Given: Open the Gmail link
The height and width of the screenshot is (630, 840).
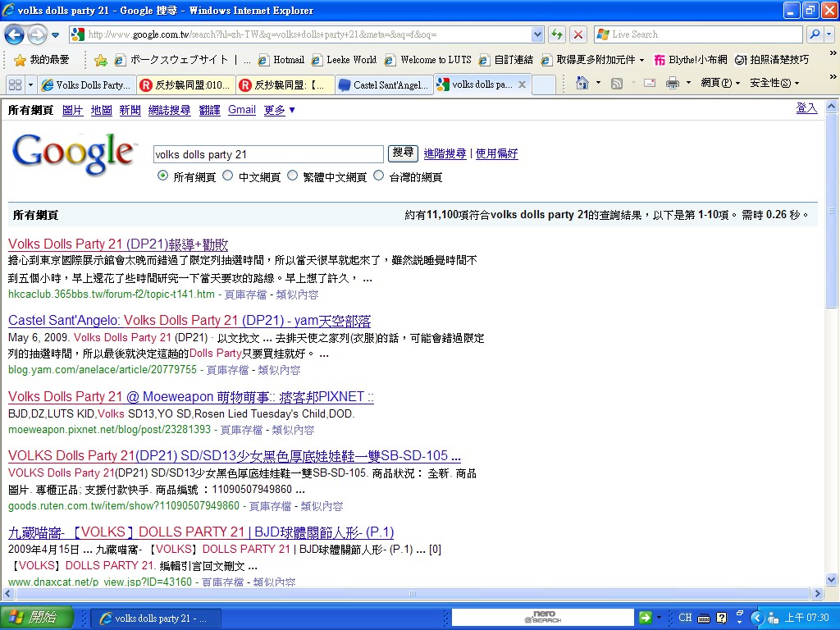Looking at the screenshot, I should [x=242, y=110].
